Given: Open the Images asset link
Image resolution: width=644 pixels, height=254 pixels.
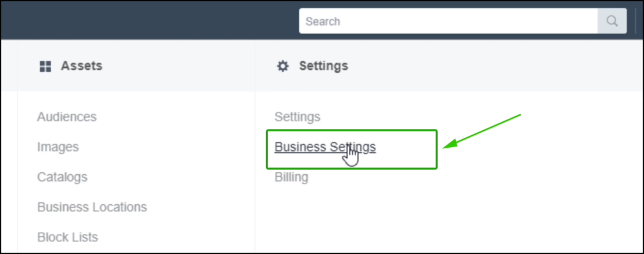Looking at the screenshot, I should [58, 147].
